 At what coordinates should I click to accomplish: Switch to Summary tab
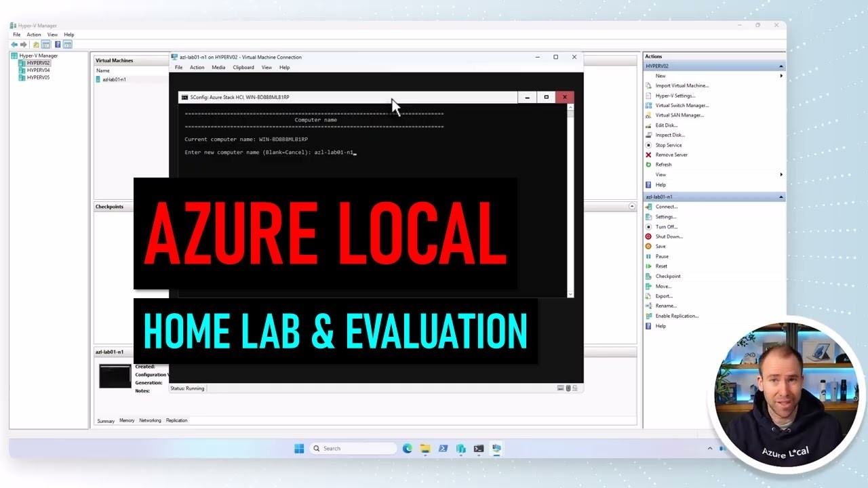(106, 421)
